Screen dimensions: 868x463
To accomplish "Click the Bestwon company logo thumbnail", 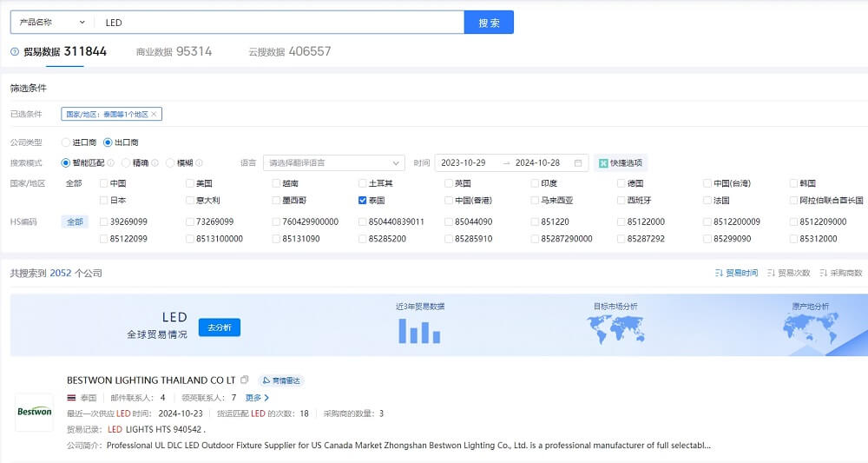I will coord(35,412).
